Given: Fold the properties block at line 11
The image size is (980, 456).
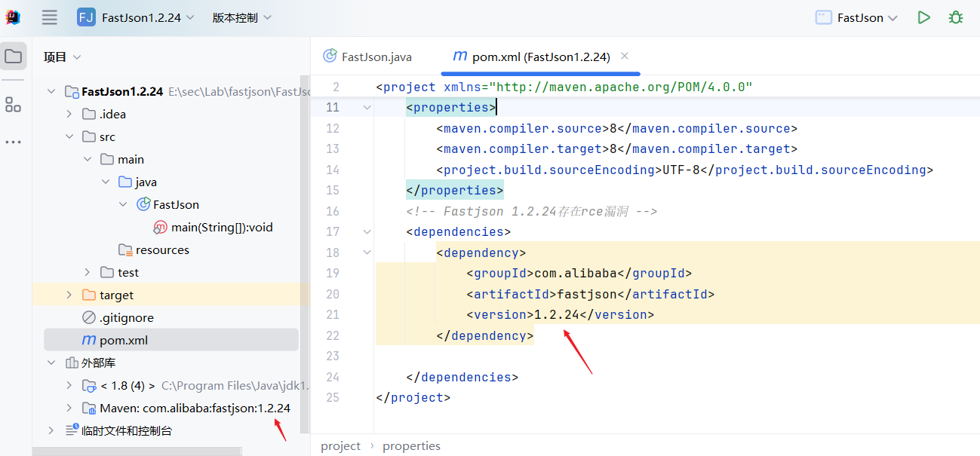Looking at the screenshot, I should tap(367, 108).
